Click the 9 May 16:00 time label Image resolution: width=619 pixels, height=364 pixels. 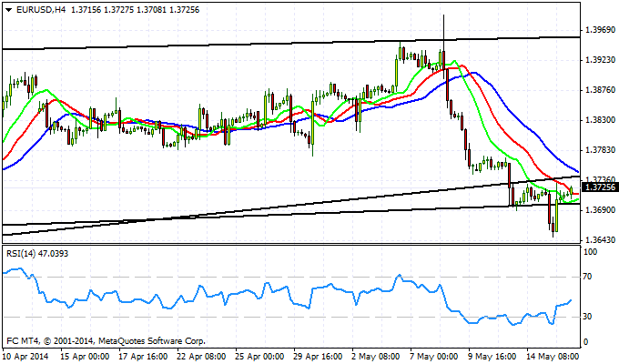pyautogui.click(x=492, y=357)
